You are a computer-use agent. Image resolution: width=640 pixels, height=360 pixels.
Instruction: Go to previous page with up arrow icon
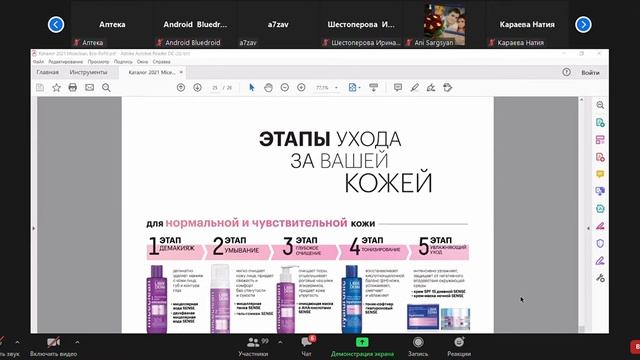(x=181, y=87)
